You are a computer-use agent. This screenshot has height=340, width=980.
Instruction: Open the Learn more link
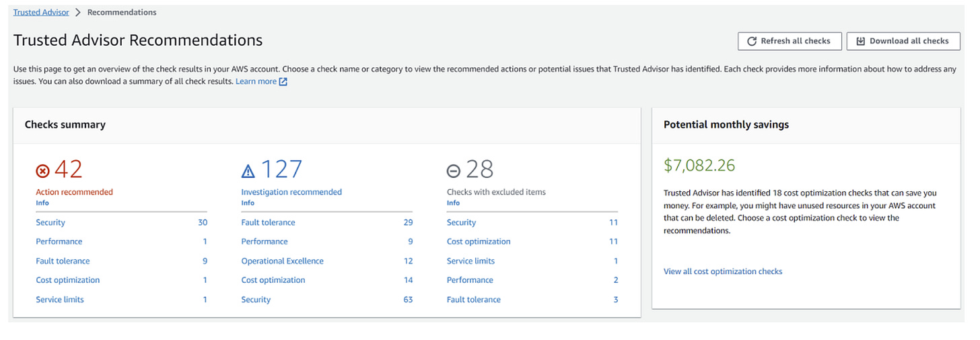click(256, 81)
